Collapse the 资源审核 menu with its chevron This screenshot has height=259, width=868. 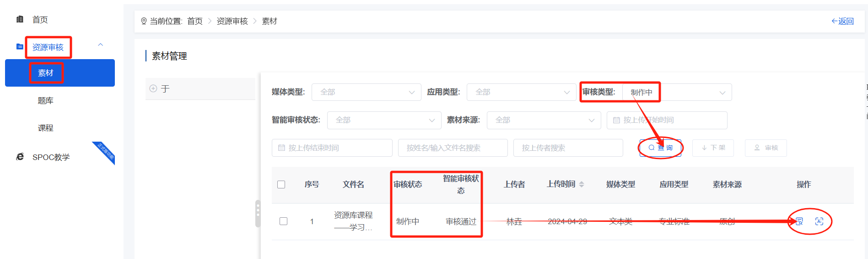[101, 45]
